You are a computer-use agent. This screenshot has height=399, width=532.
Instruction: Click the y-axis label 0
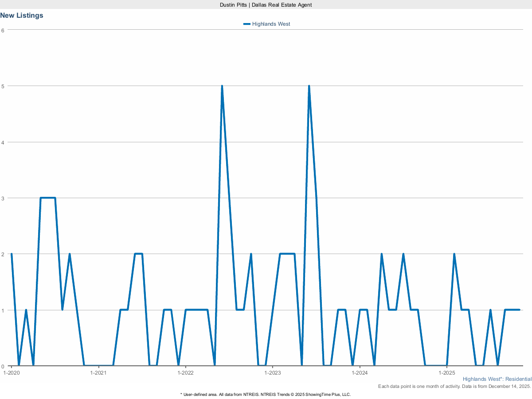click(x=3, y=366)
